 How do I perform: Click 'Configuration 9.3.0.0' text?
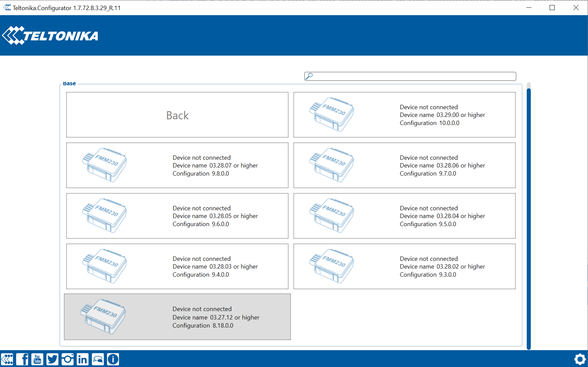tap(428, 275)
